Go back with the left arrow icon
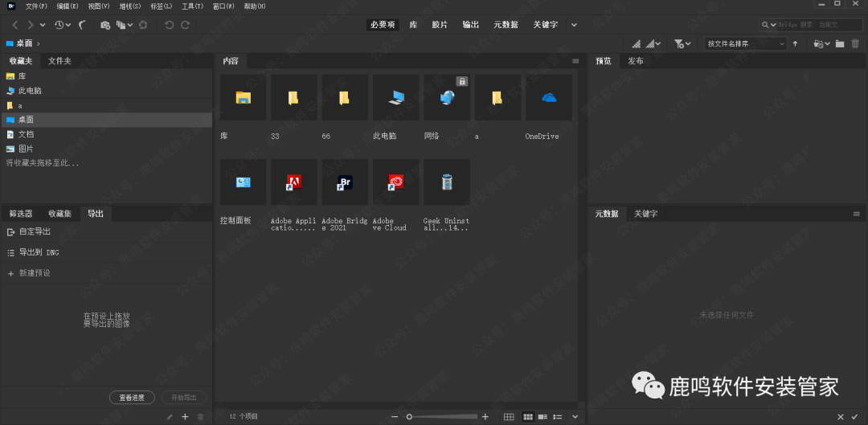Image resolution: width=868 pixels, height=425 pixels. coord(15,25)
